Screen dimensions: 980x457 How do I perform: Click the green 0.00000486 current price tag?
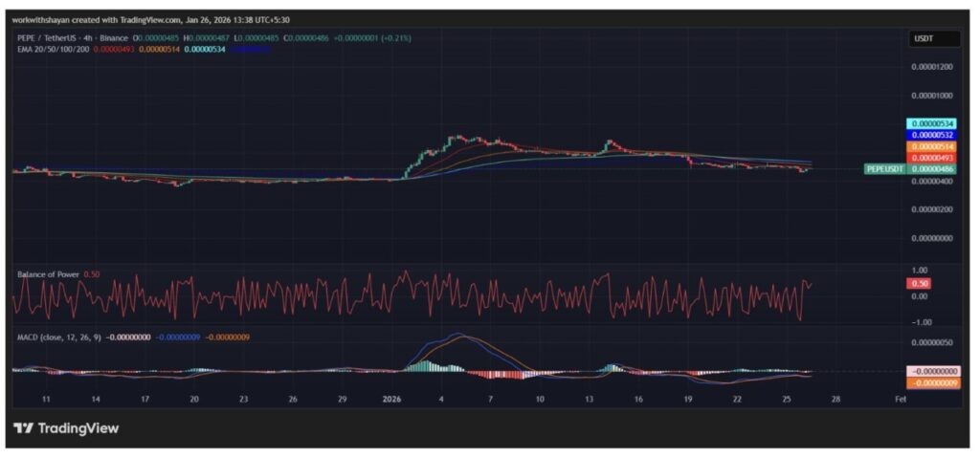(x=932, y=169)
